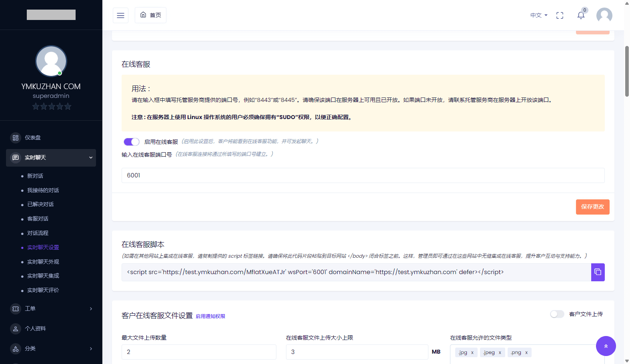Click the script tag text field

pyautogui.click(x=356, y=272)
